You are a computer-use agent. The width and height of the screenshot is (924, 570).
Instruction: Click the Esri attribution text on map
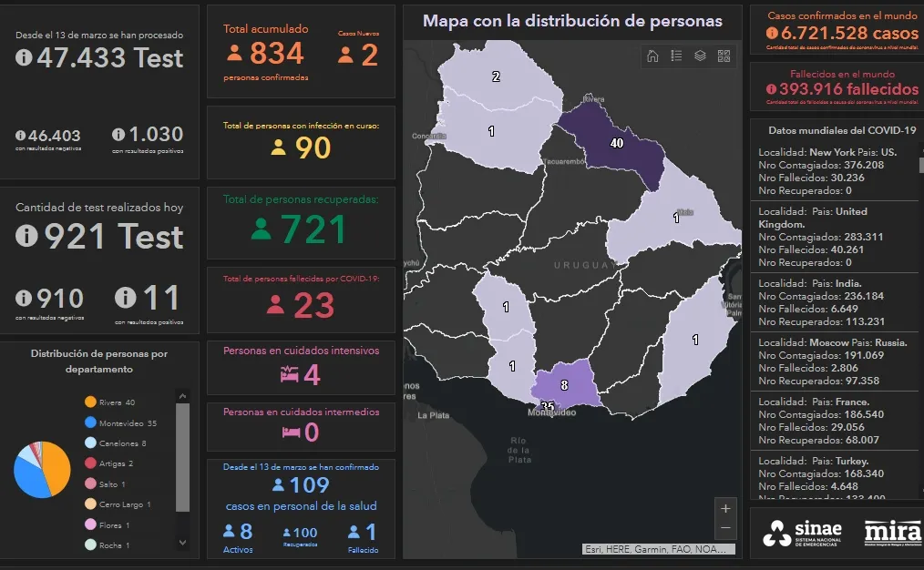coord(659,549)
